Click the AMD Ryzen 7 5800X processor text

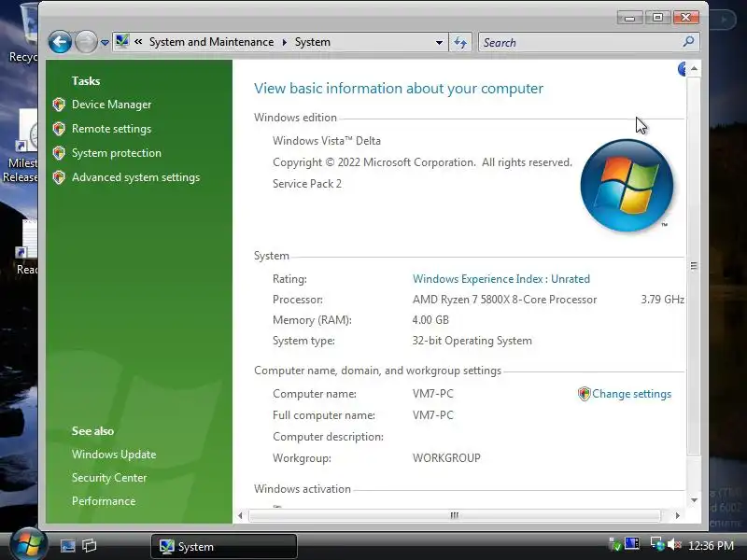pos(504,300)
